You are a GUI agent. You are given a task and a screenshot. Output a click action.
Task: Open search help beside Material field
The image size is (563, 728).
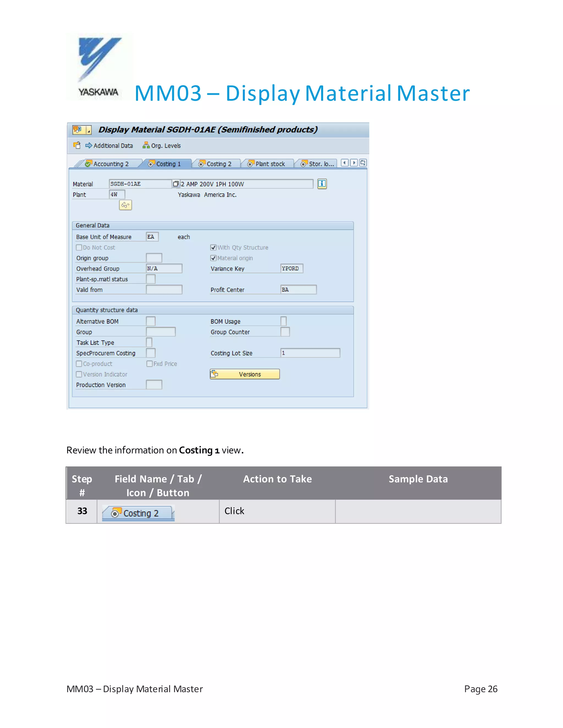click(x=176, y=184)
